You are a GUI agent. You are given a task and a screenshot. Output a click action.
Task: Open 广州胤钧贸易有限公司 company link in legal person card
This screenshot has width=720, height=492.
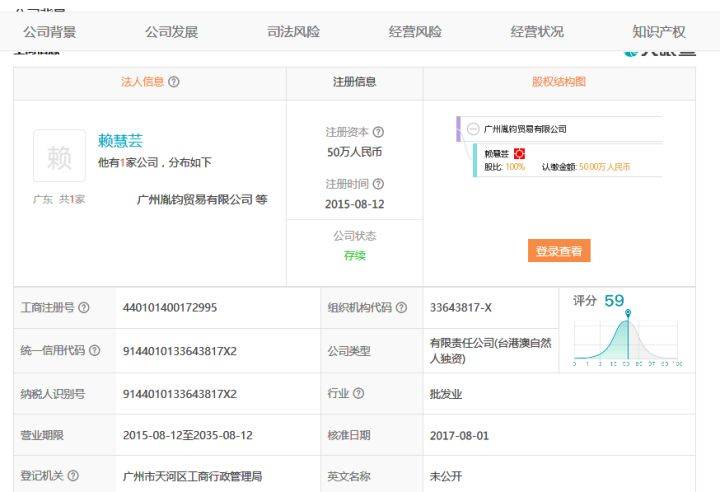click(x=195, y=199)
